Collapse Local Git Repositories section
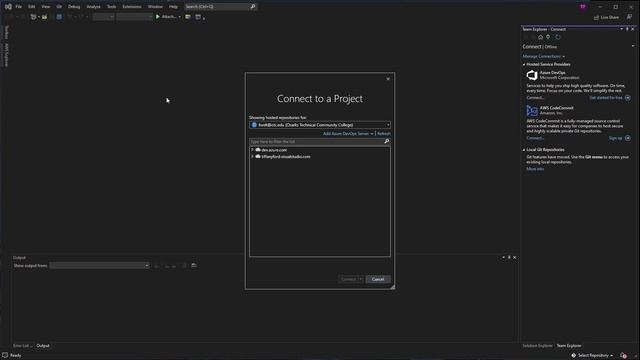 (524, 150)
